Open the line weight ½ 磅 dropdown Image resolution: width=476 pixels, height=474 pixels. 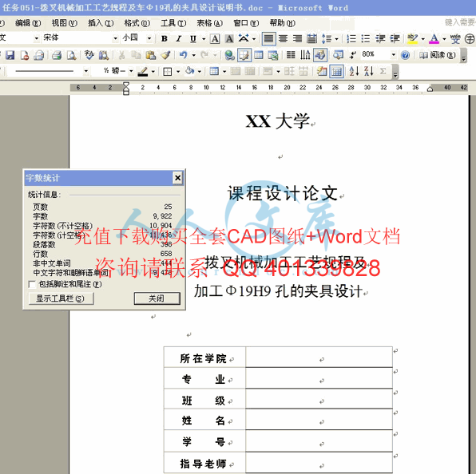(131, 71)
